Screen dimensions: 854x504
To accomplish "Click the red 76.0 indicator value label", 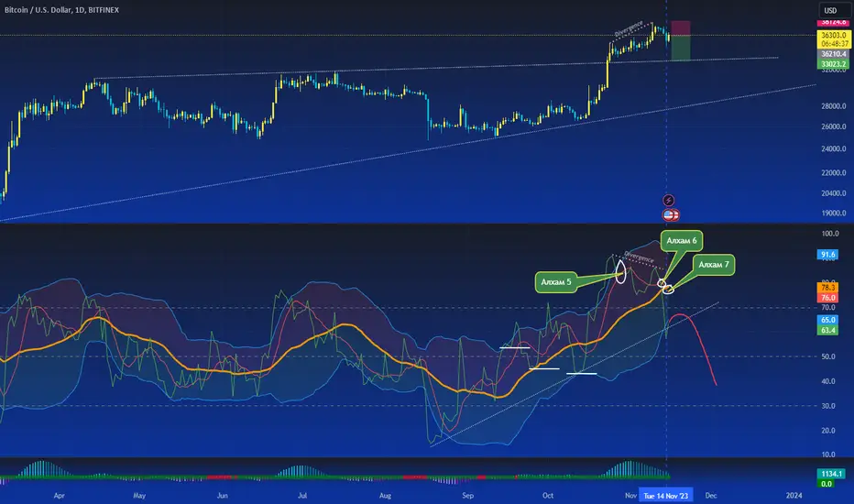I will coord(827,298).
